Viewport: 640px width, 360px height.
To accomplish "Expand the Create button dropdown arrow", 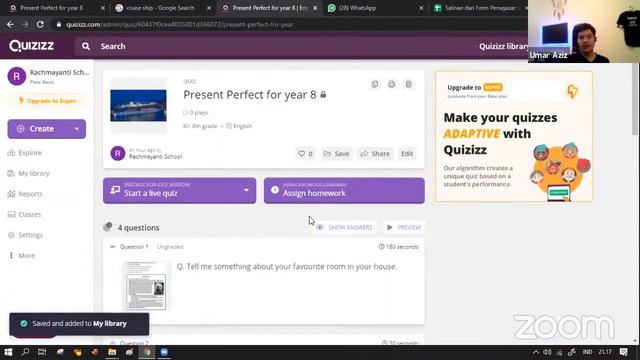I will coord(76,129).
